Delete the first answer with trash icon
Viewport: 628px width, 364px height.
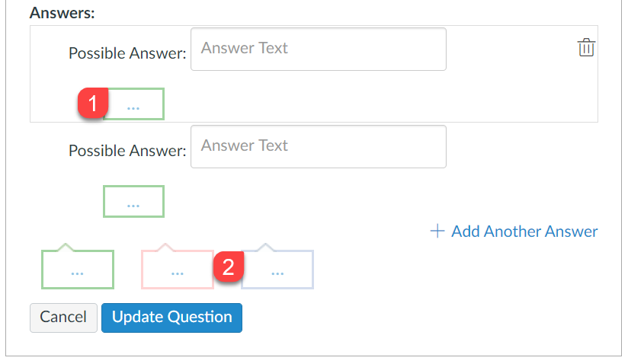pyautogui.click(x=585, y=48)
